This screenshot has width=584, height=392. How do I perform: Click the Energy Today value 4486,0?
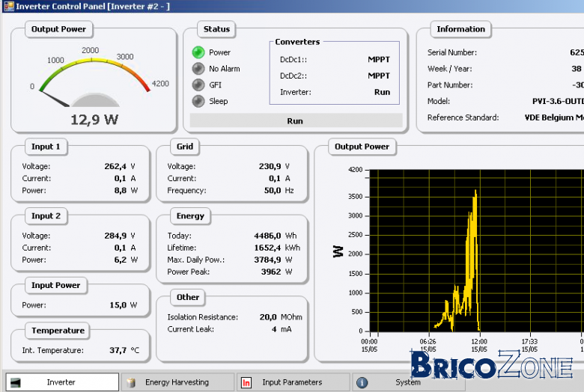click(267, 236)
